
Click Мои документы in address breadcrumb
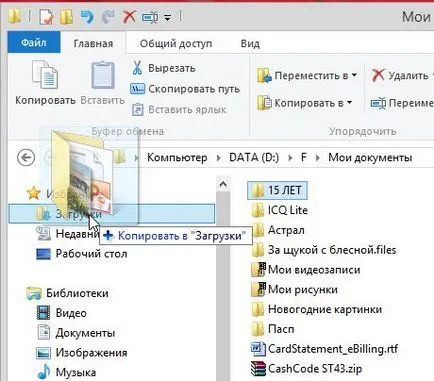[x=370, y=157]
